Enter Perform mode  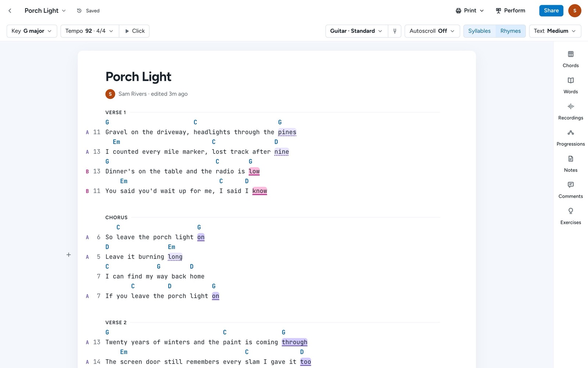coord(510,11)
